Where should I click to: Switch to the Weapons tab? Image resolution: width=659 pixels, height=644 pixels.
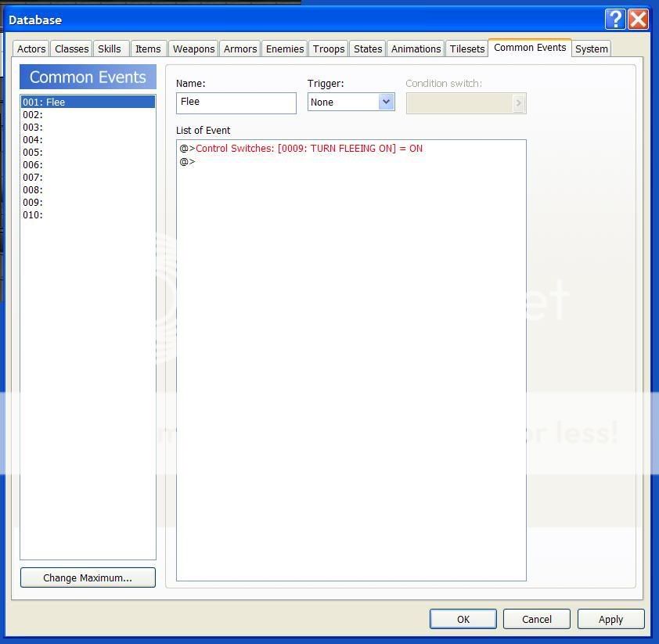pos(193,49)
